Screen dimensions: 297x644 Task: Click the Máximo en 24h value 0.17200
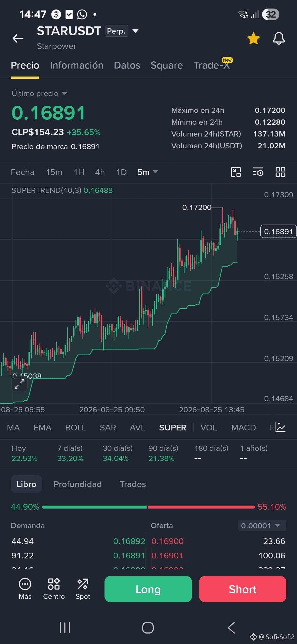point(270,110)
